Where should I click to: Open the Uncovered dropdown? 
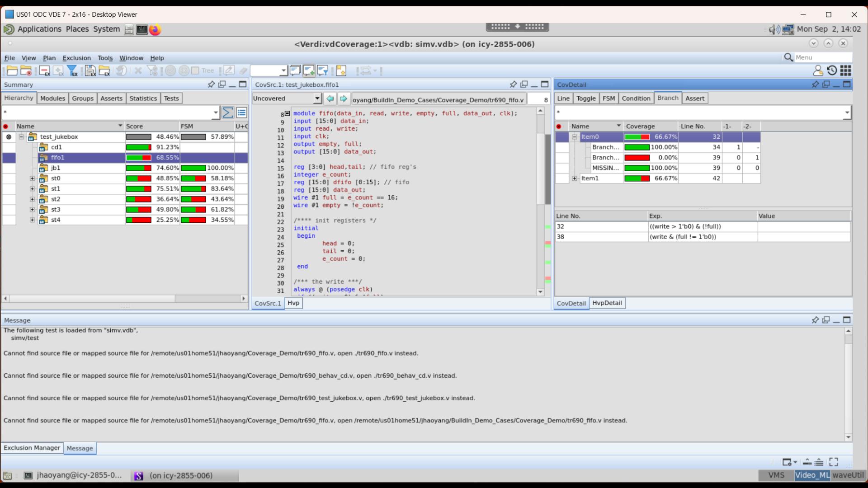pos(317,99)
